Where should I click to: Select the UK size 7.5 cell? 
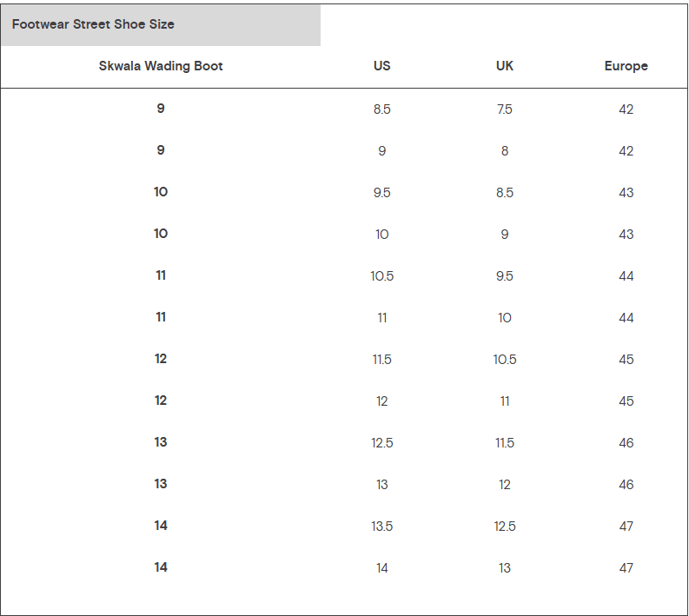pos(505,109)
